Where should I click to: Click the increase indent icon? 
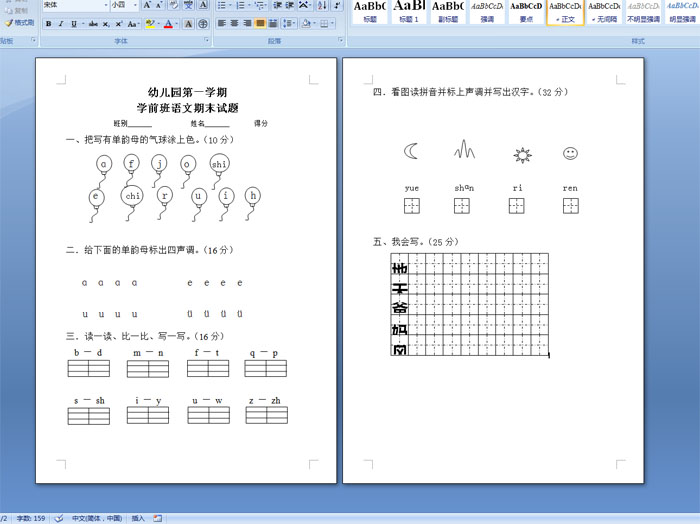tap(290, 5)
